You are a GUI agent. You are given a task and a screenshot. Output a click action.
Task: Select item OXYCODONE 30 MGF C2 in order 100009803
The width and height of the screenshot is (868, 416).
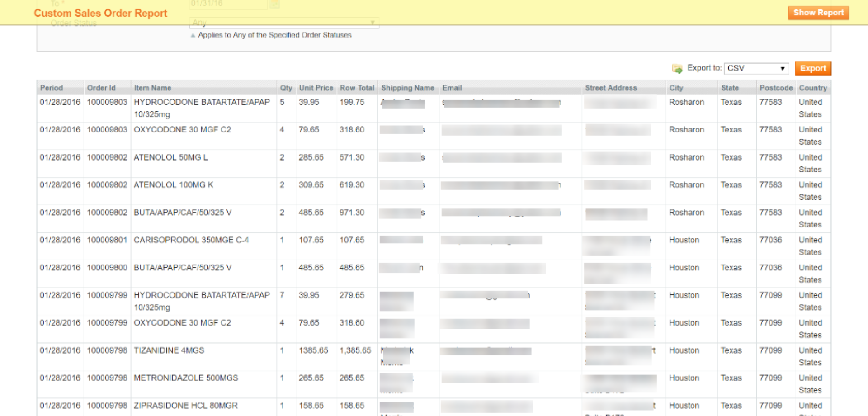point(182,130)
